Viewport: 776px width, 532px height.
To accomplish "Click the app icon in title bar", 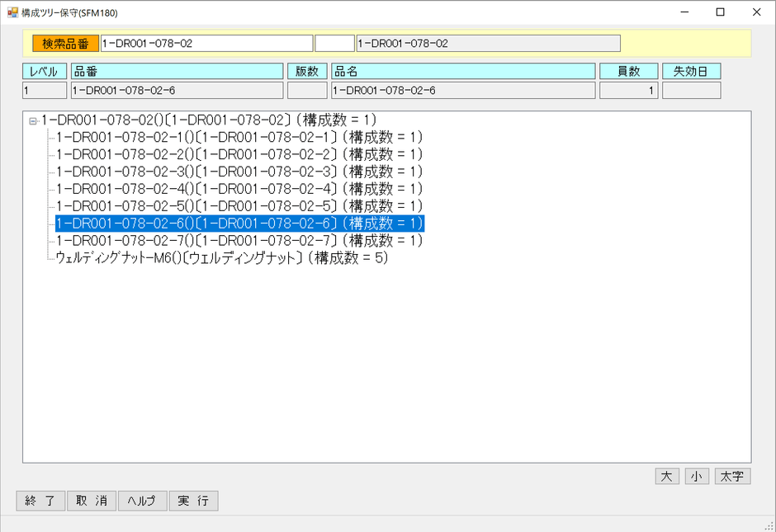I will (x=12, y=12).
